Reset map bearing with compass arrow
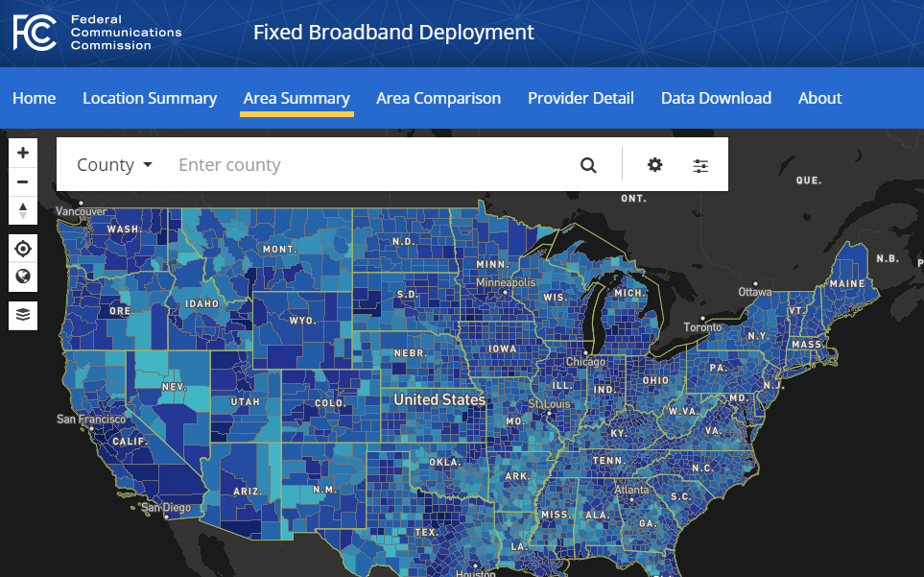Screen dimensions: 924x577 (23, 210)
